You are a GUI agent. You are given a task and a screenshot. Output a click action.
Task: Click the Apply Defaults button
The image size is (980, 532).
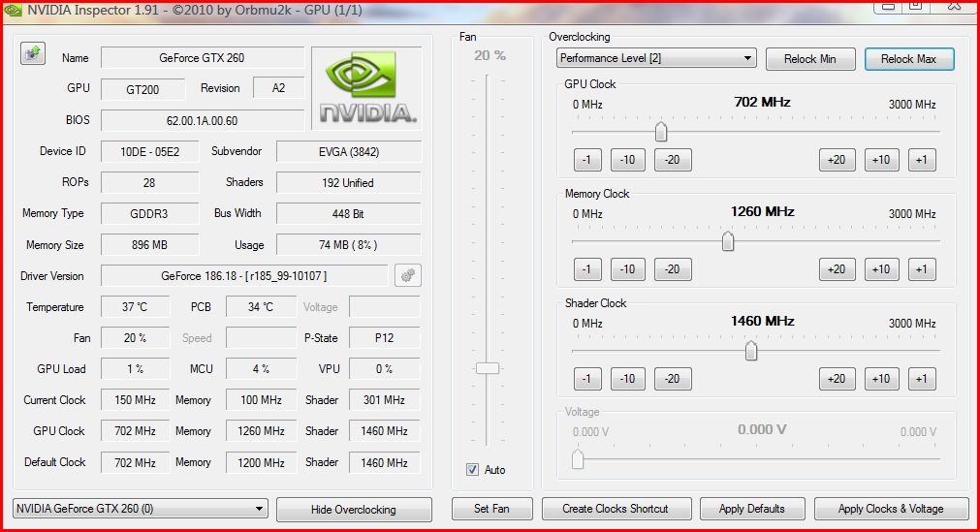click(752, 509)
